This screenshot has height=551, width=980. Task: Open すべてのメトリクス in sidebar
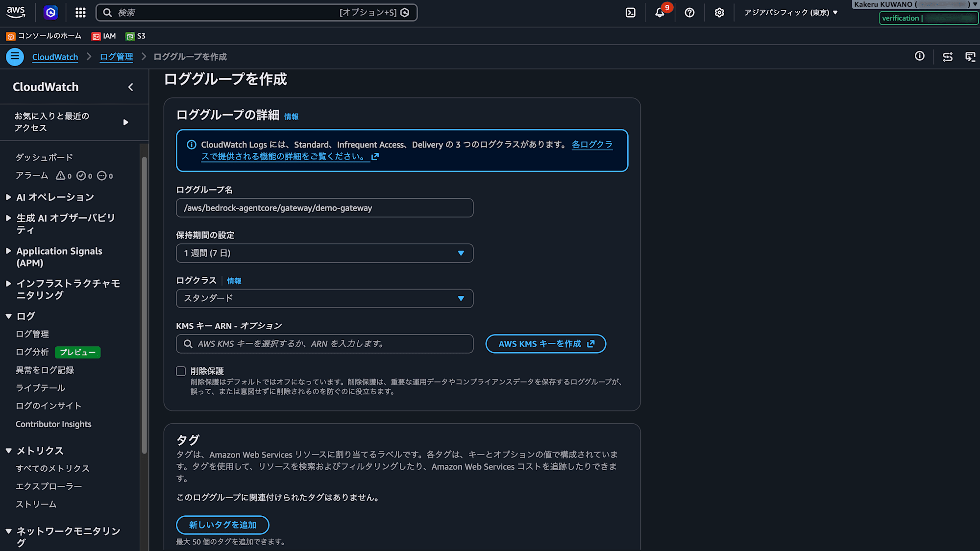tap(52, 469)
